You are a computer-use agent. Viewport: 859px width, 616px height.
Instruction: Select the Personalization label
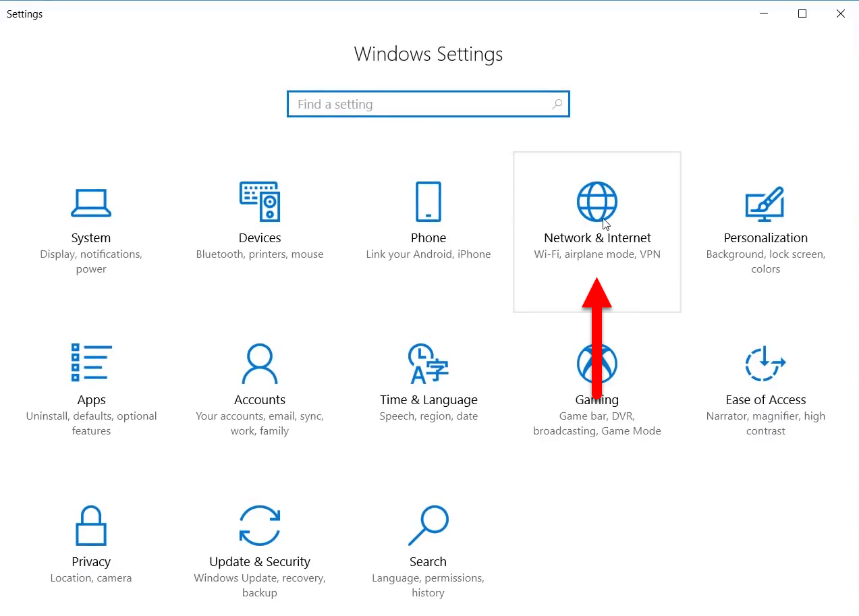click(765, 237)
